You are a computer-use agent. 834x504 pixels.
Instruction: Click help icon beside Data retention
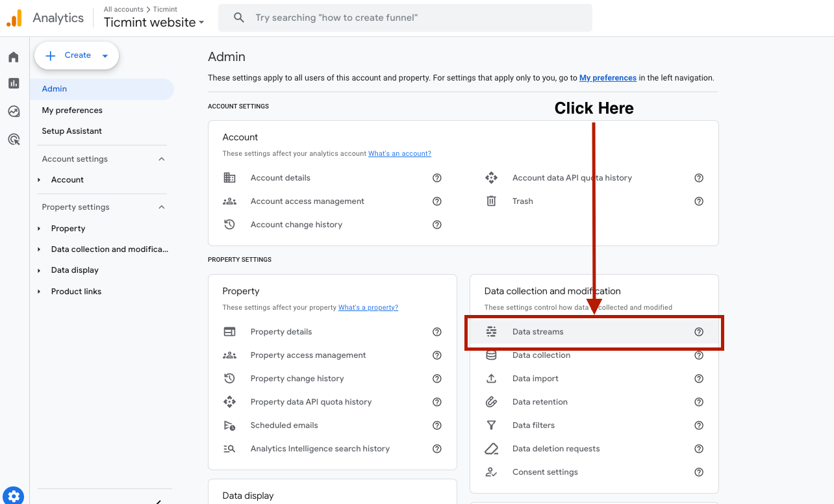click(699, 402)
